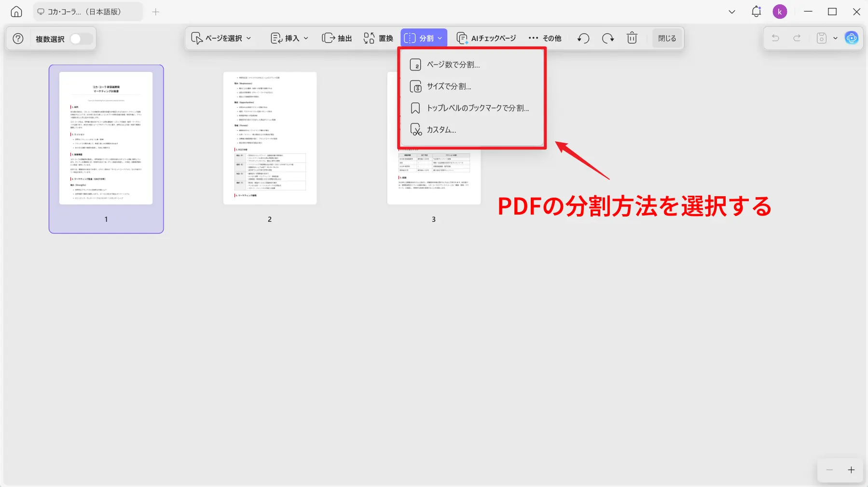This screenshot has width=868, height=487.
Task: Click the save icon
Action: click(x=822, y=38)
